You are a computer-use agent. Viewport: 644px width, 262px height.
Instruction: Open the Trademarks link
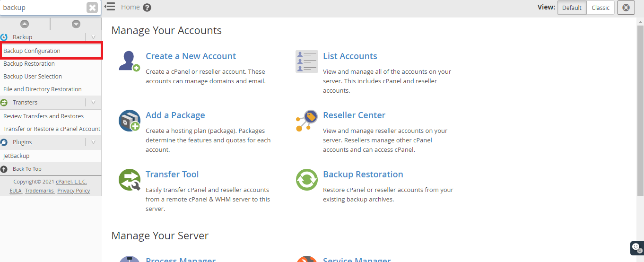[x=39, y=191]
